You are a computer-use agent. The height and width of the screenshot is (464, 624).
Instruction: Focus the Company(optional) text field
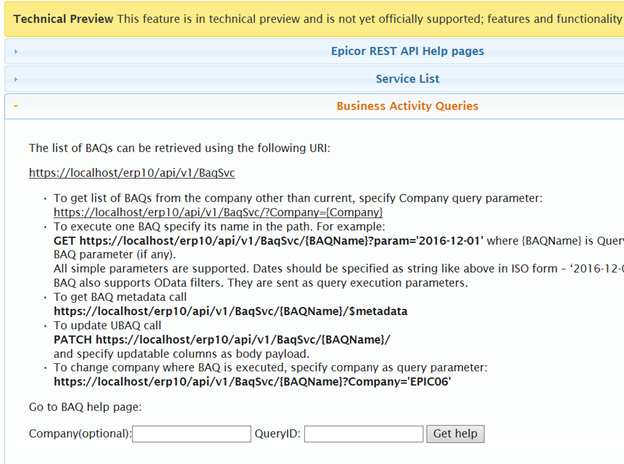point(191,434)
